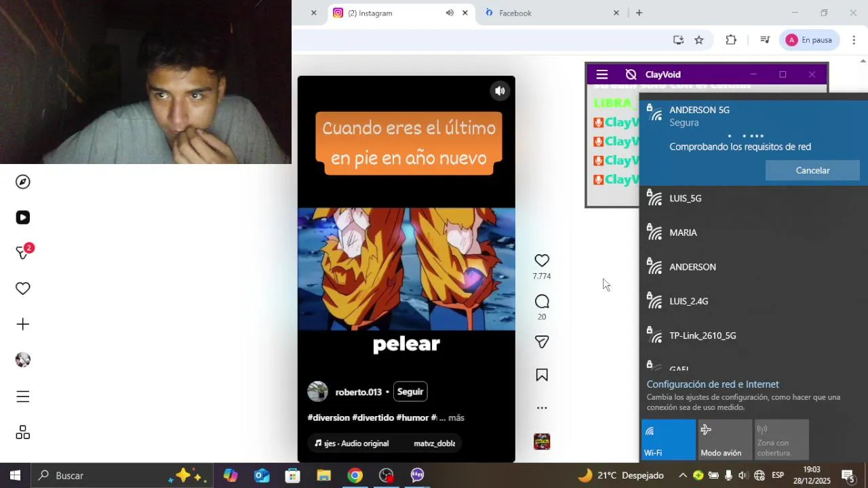
Task: Open Google Chrome from taskbar
Action: 355,476
